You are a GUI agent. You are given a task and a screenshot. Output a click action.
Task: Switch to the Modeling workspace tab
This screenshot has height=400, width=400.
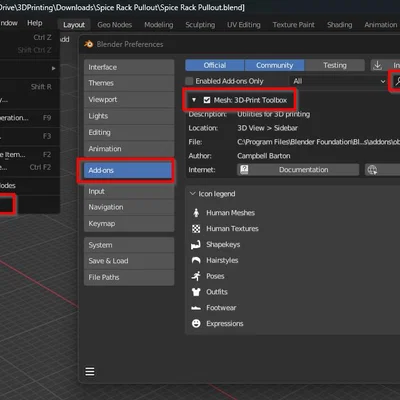coord(159,25)
